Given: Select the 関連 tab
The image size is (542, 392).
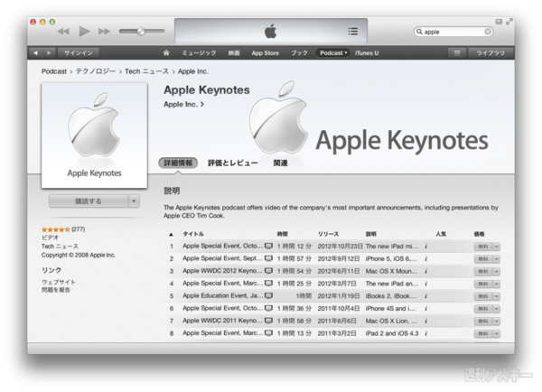Looking at the screenshot, I should point(280,163).
